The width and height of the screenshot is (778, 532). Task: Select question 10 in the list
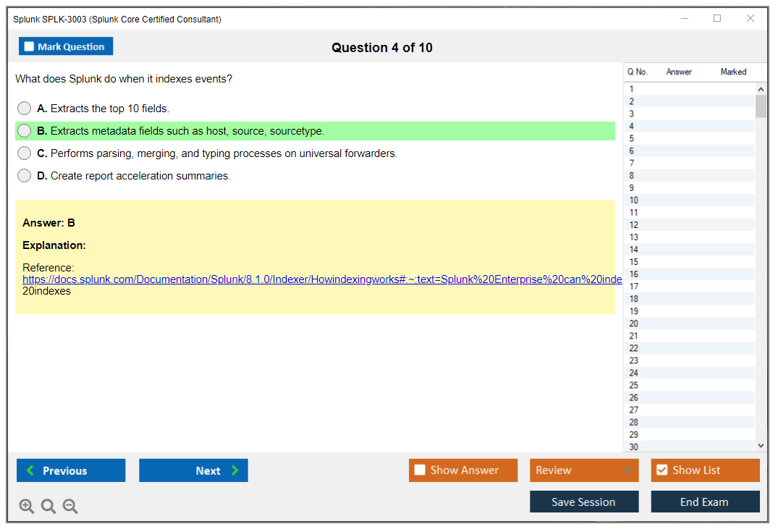pos(634,200)
